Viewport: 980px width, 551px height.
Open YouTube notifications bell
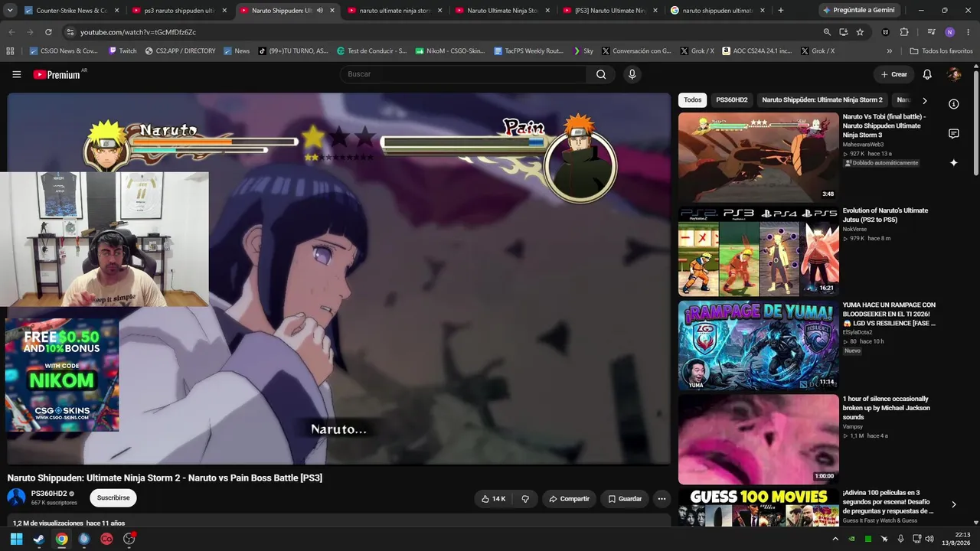pyautogui.click(x=927, y=74)
